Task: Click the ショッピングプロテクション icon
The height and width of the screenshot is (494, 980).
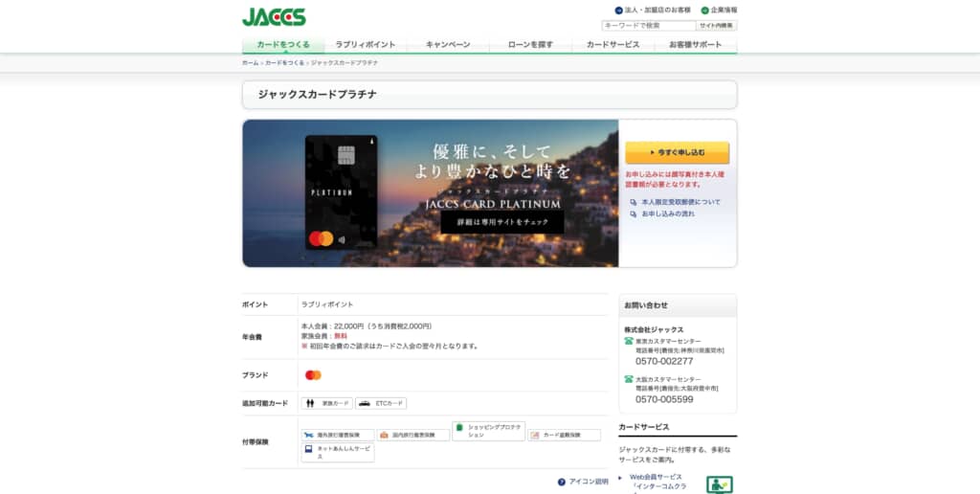Action: 488,431
